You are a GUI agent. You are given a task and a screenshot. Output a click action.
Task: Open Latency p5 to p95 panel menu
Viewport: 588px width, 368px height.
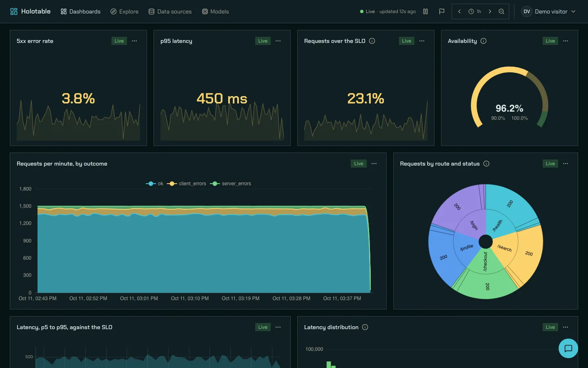click(x=278, y=327)
